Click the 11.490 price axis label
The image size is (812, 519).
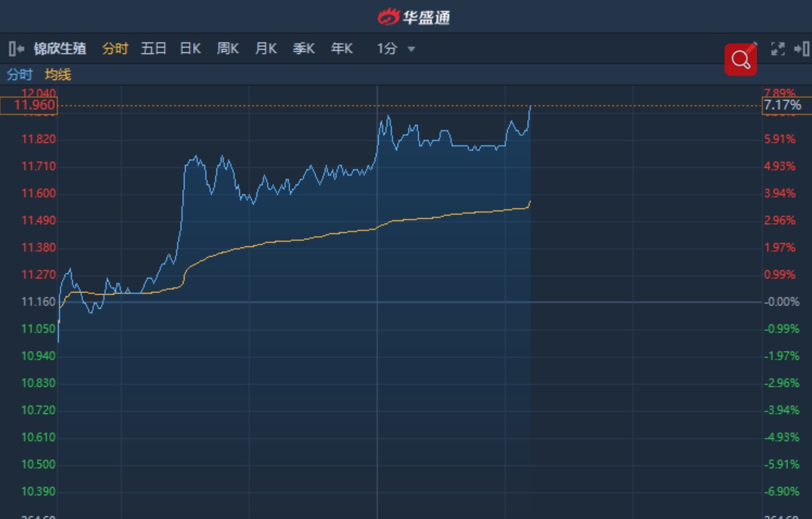click(38, 220)
